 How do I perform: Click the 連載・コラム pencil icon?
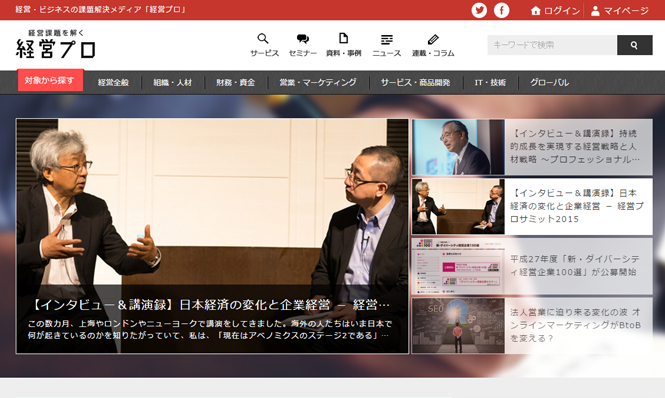(x=433, y=39)
